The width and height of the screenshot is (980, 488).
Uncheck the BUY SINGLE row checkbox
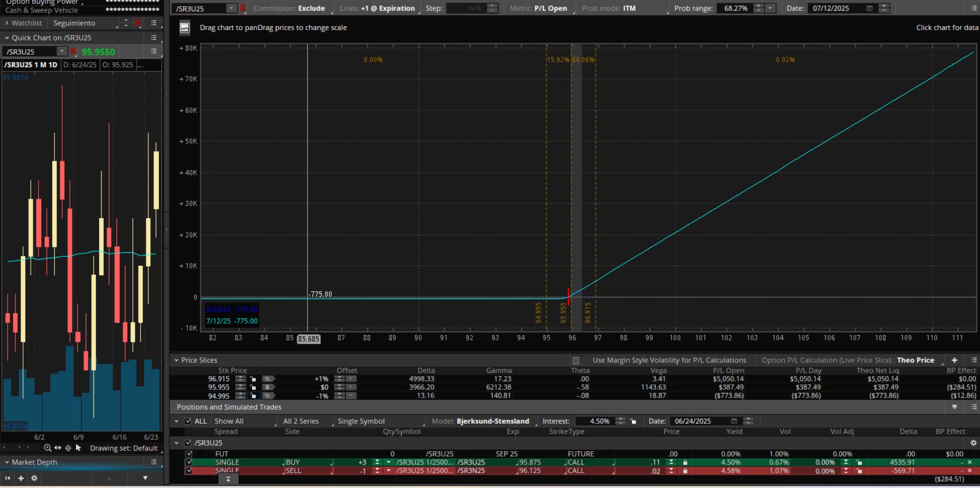(189, 462)
